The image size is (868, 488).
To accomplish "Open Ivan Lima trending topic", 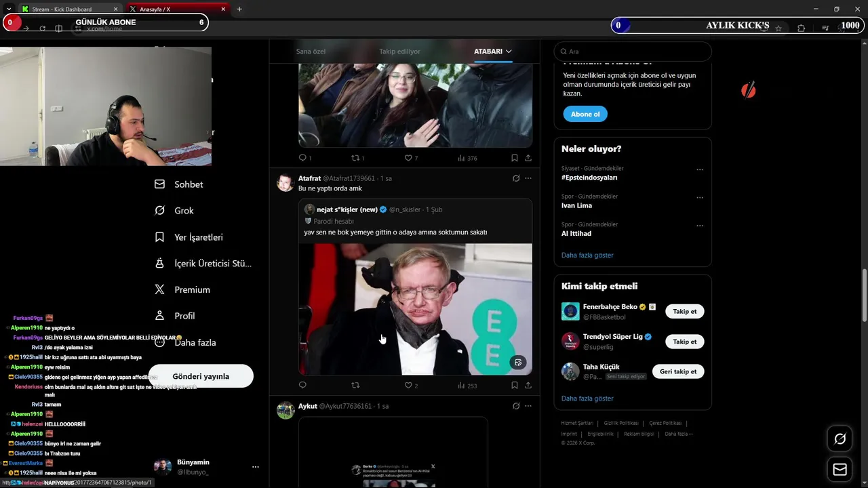I will (576, 205).
